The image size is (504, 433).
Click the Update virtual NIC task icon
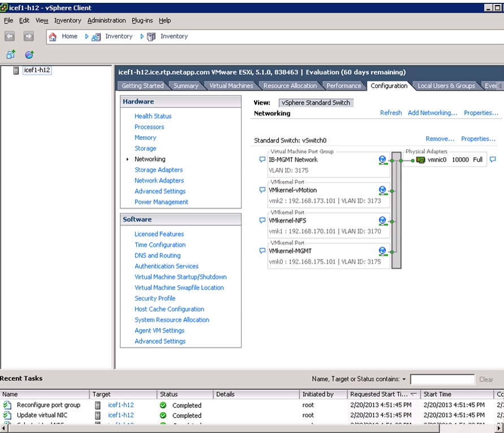coord(7,415)
